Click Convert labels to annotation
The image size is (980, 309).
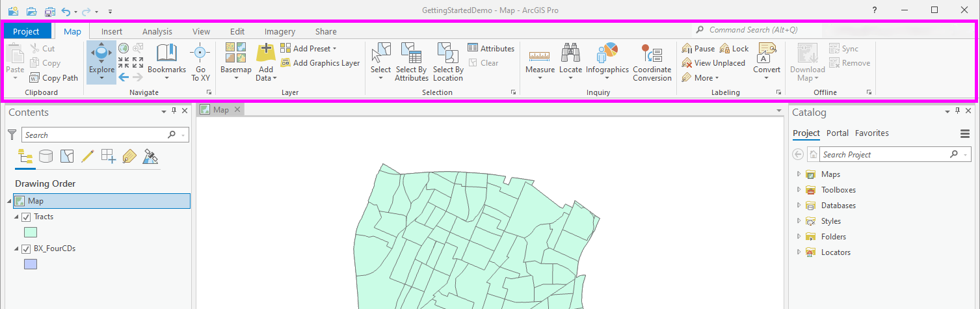pos(767,62)
